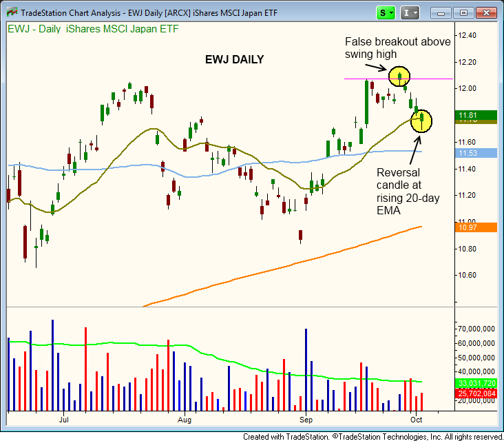This screenshot has height=441, width=504.
Task: Click the 40,000,000 volume axis label
Action: 476,371
